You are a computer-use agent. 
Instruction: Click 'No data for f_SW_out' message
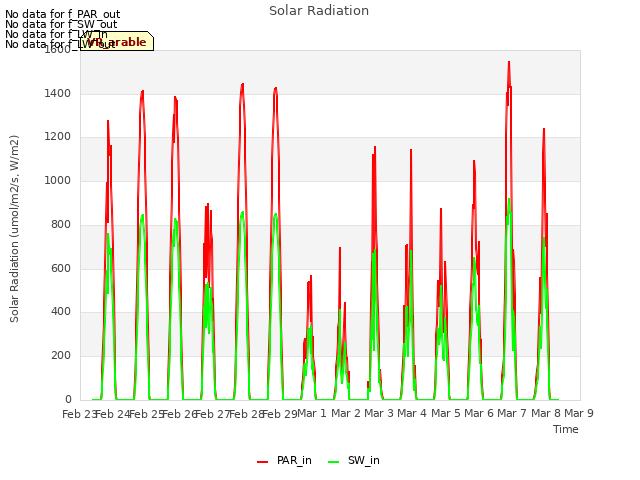click(x=61, y=24)
